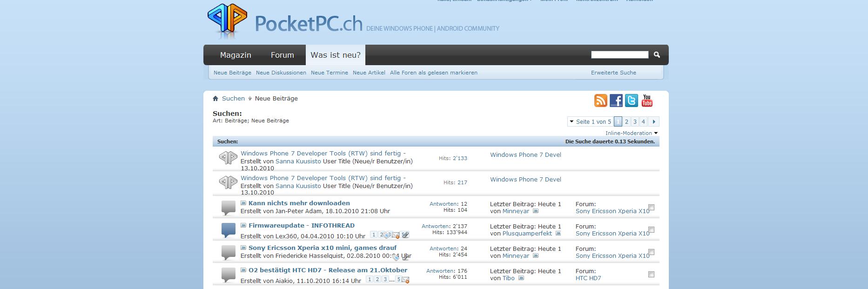Screen dimensions: 868x289
Task: Click 'Alle Foren als gelesen markieren'
Action: click(434, 73)
